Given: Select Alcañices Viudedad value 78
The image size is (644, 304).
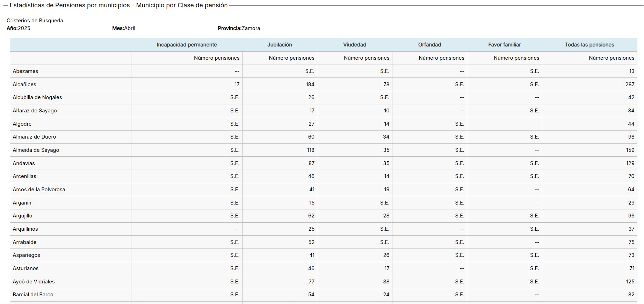Looking at the screenshot, I should click(x=386, y=84).
